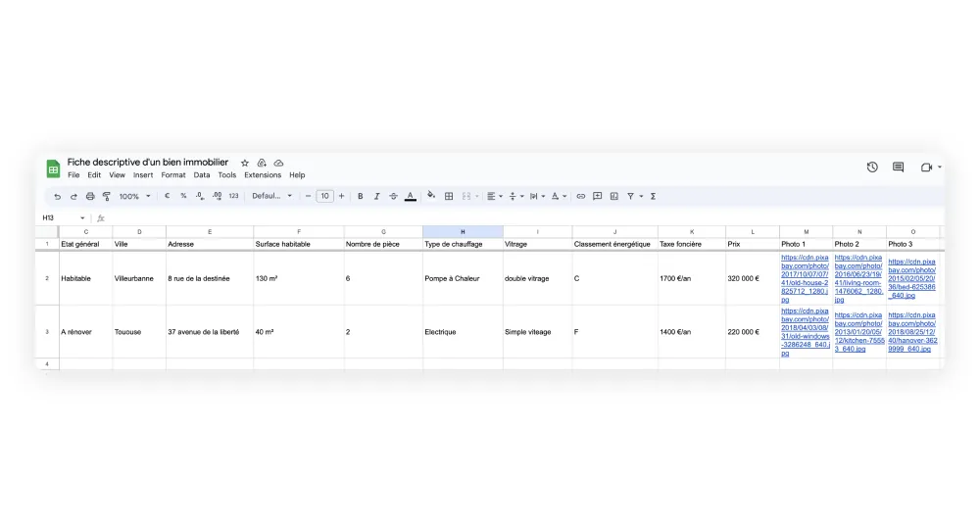Print the spreadsheet using printer icon
This screenshot has height=526, width=980.
[90, 196]
